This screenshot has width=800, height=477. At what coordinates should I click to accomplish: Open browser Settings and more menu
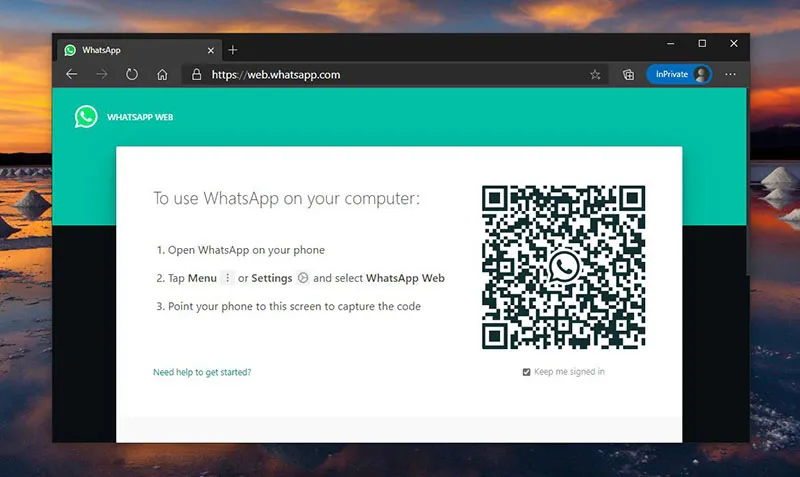[x=730, y=74]
